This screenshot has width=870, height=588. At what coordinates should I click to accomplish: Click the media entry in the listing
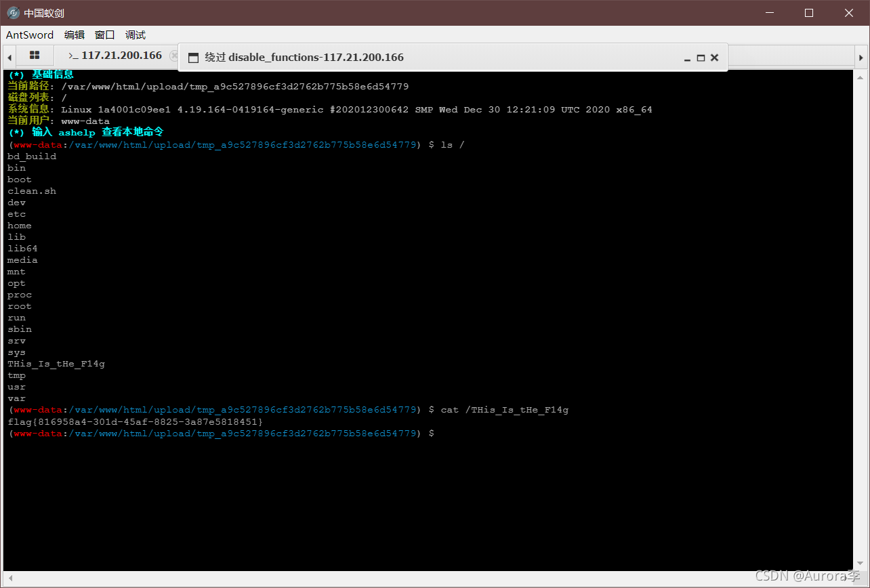(x=22, y=260)
